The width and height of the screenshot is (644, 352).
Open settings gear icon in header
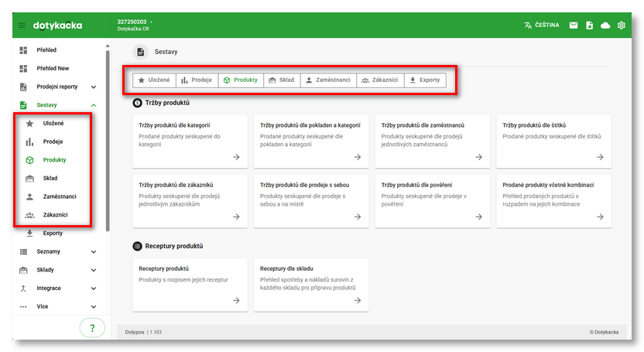click(x=622, y=26)
